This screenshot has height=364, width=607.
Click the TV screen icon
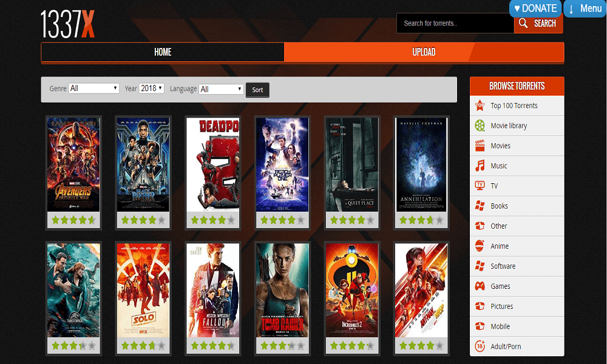tap(480, 186)
